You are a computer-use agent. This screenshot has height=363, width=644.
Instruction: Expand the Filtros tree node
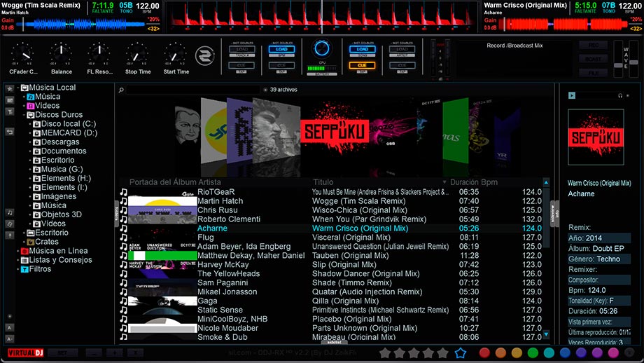pyautogui.click(x=17, y=269)
